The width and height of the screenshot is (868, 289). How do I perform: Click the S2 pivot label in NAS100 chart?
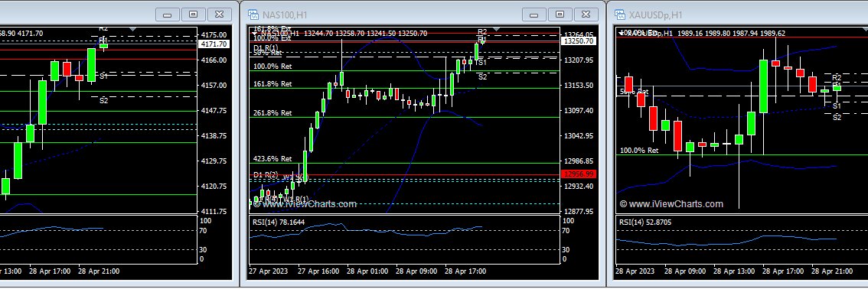pyautogui.click(x=483, y=76)
